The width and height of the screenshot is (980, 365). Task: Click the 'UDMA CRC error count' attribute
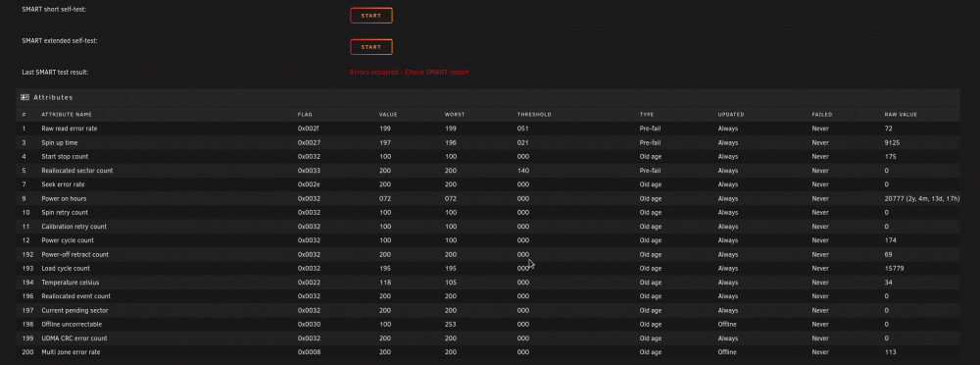(73, 339)
